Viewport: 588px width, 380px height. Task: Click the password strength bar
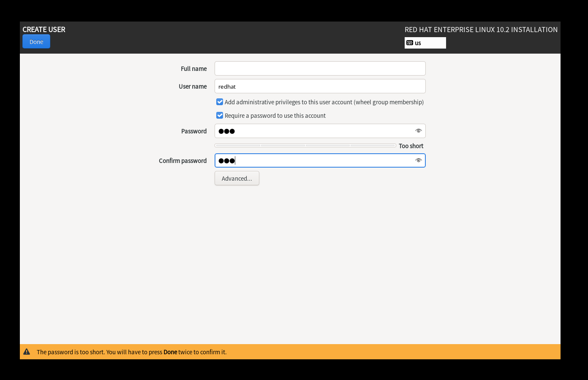(x=305, y=146)
